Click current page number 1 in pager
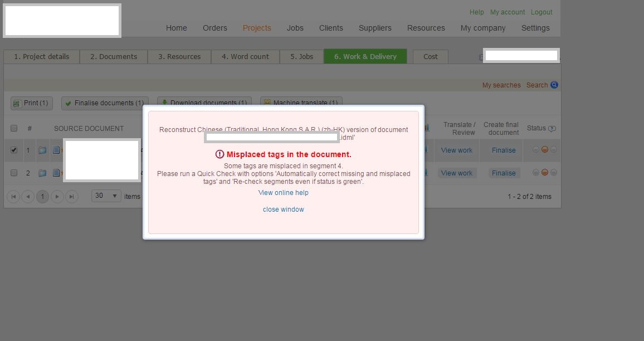 42,196
